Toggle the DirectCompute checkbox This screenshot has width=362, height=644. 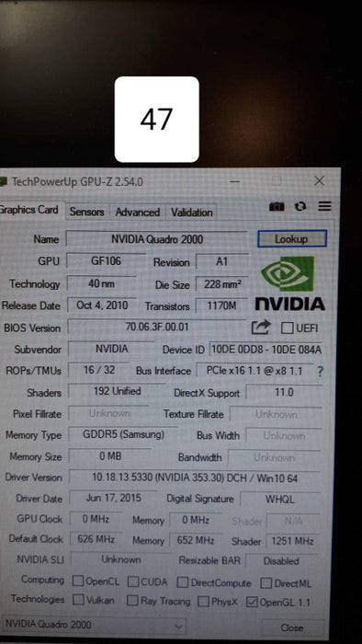tap(183, 582)
